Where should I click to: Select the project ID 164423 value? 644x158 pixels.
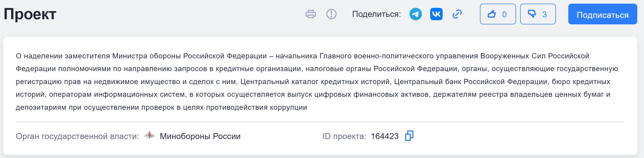click(385, 136)
